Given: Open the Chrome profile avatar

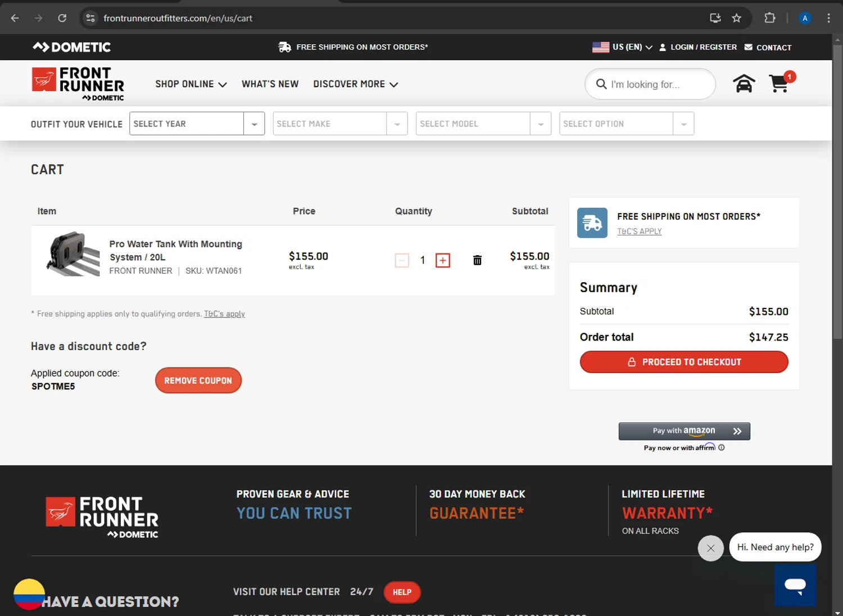Looking at the screenshot, I should tap(805, 18).
